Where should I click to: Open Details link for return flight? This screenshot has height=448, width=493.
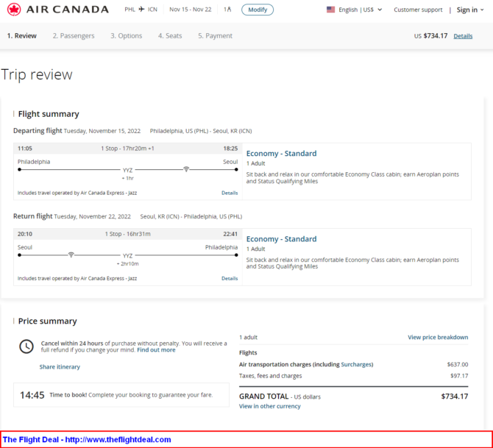tap(230, 279)
